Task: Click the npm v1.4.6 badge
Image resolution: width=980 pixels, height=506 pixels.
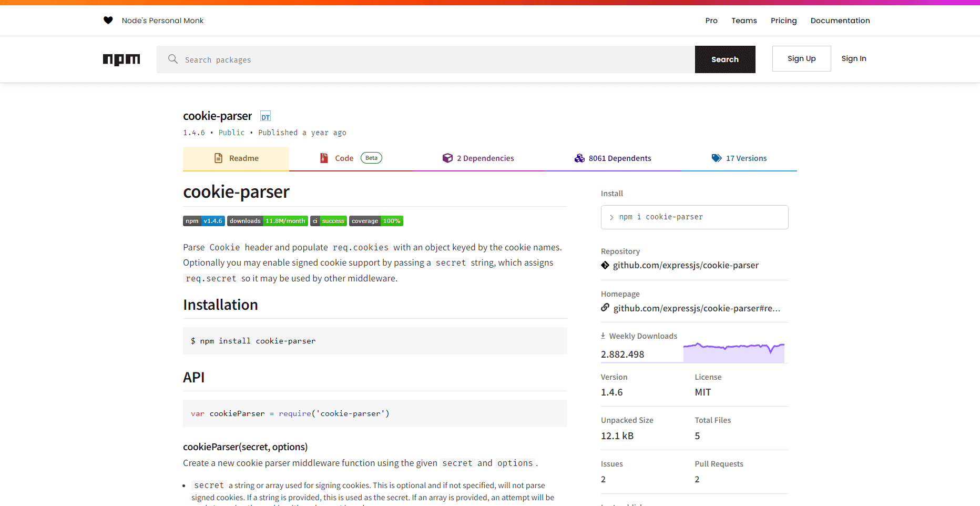Action: point(204,221)
